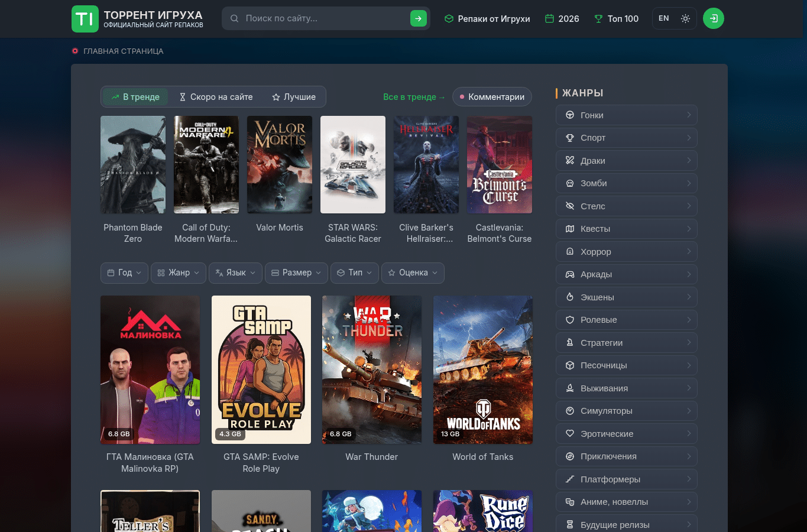Open Симуляторы genre link

pos(627,411)
